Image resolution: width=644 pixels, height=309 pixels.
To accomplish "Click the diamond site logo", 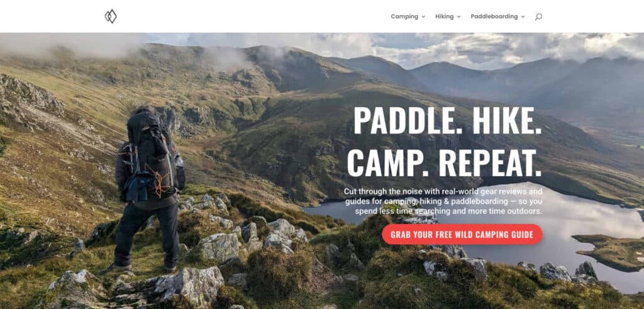I will click(x=111, y=16).
